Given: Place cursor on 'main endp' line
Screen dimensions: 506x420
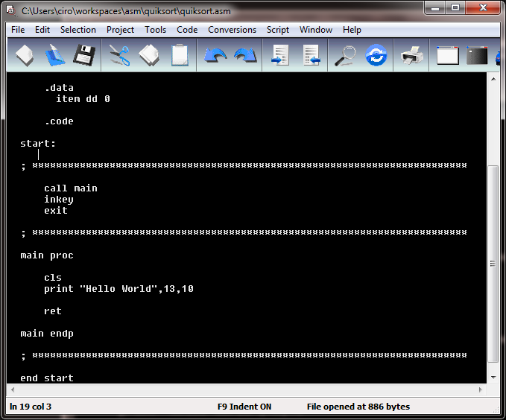Looking at the screenshot, I should click(47, 333).
